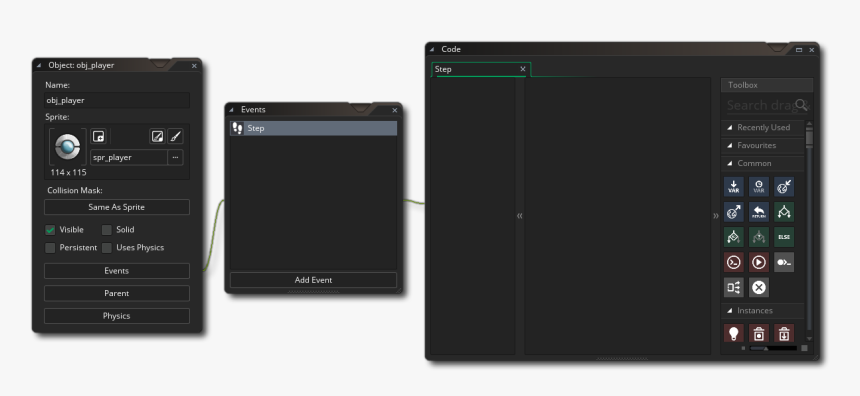Collapse the Favourites toolbox section

pos(730,146)
